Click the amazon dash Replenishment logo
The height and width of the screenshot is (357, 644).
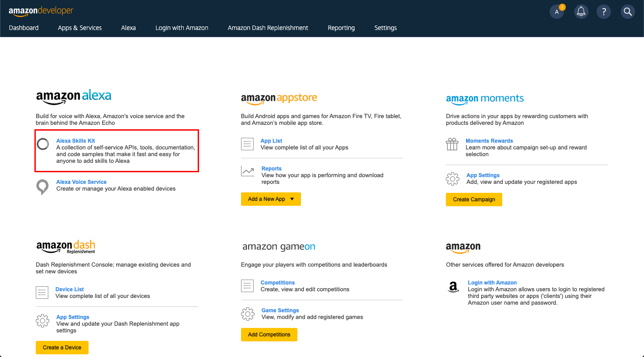(66, 247)
